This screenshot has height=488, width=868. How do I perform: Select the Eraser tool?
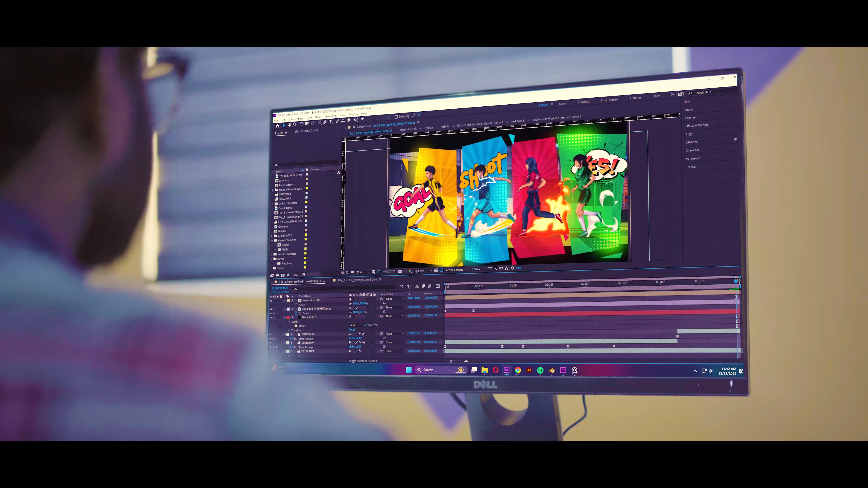tap(348, 120)
